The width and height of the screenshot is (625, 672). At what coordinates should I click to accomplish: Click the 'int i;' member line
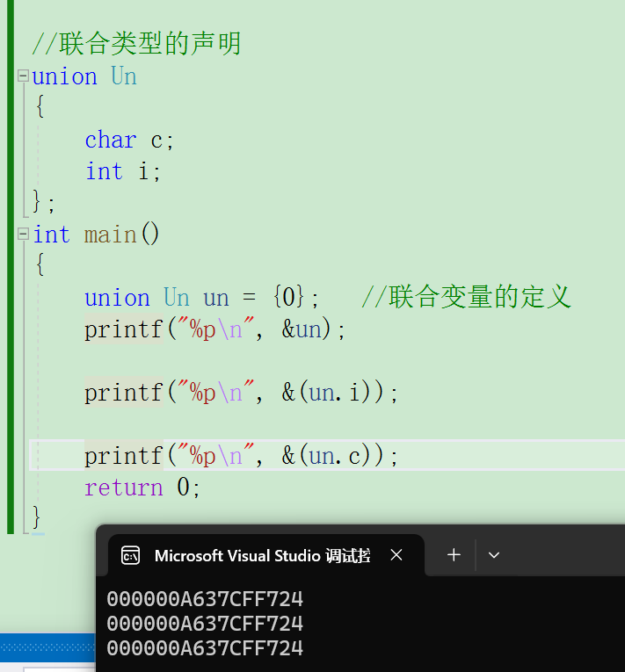(123, 171)
